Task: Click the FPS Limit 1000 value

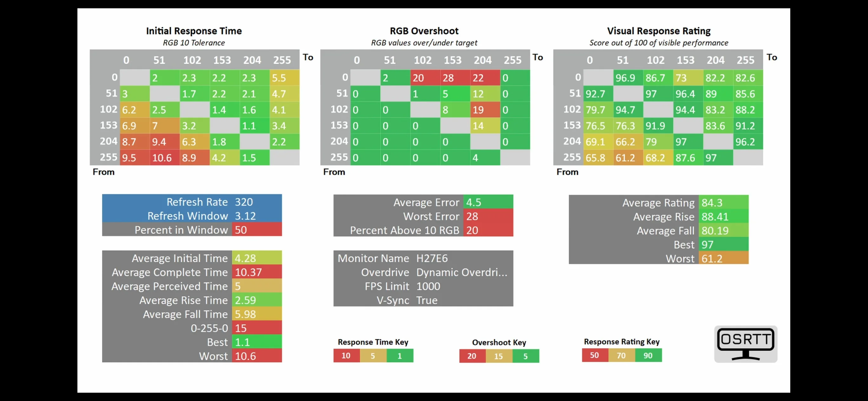Action: tap(428, 286)
